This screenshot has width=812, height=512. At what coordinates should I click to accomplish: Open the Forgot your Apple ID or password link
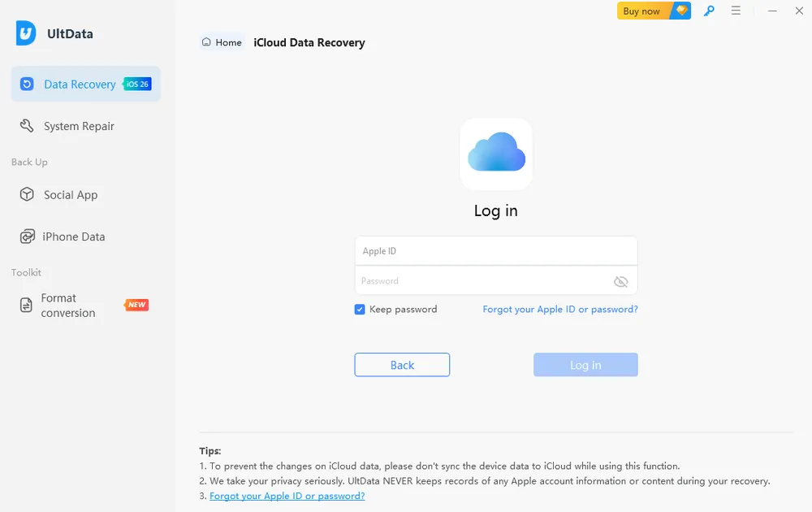[559, 310]
